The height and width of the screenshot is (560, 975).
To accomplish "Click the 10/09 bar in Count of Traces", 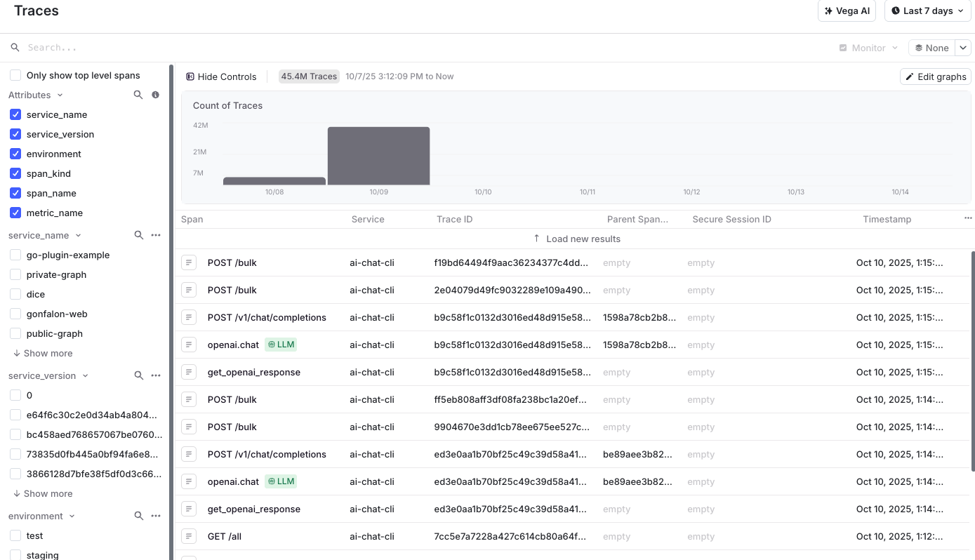I will pos(378,154).
